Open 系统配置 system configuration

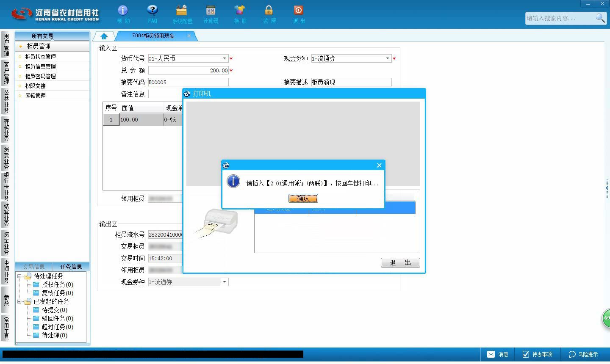tap(182, 10)
